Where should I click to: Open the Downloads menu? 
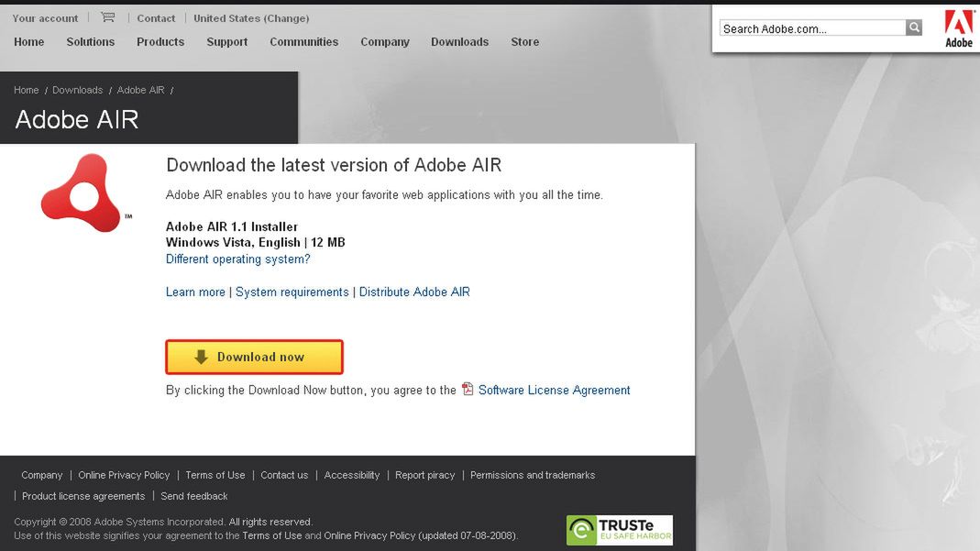pos(459,42)
